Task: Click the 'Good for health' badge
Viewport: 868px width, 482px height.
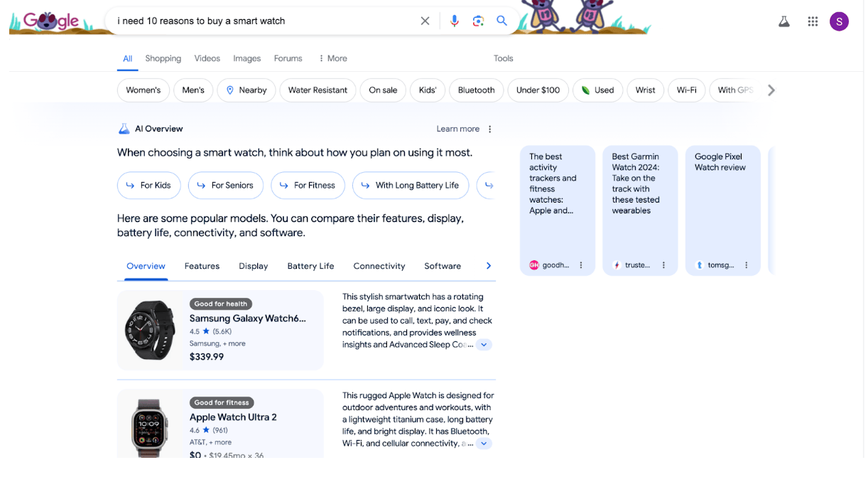Action: [x=221, y=304]
